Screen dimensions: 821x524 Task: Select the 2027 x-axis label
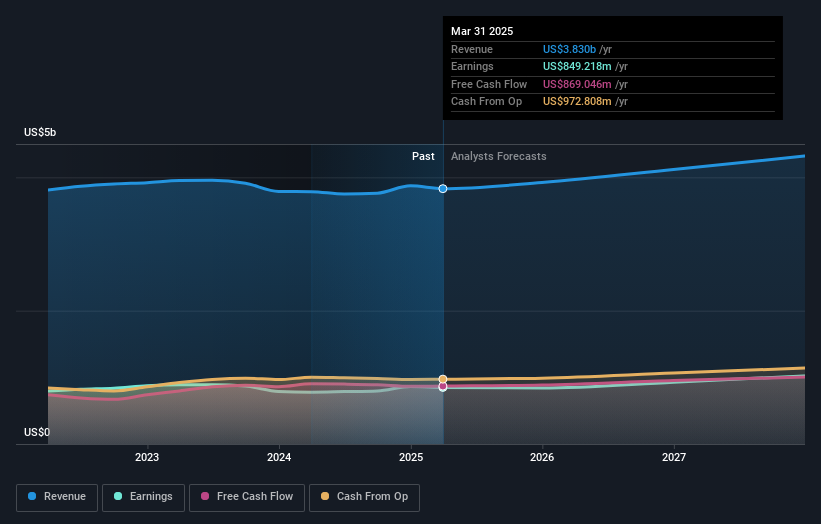674,457
